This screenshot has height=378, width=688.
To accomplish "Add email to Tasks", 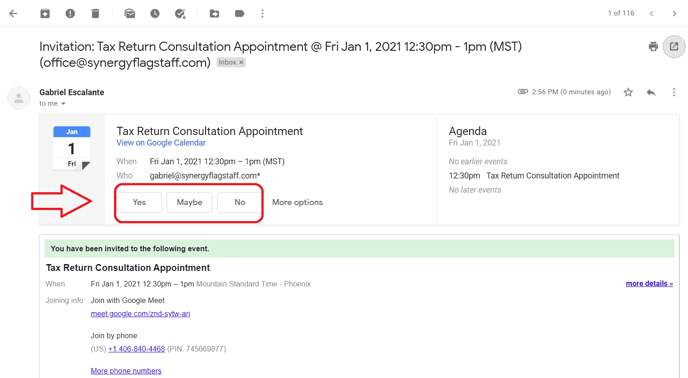I will click(x=180, y=14).
